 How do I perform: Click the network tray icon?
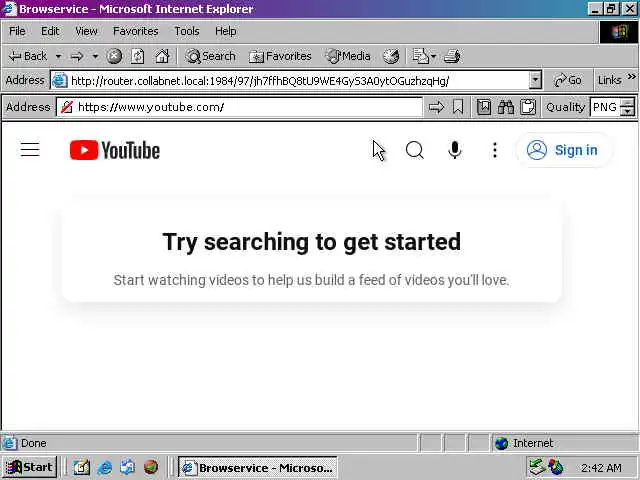coord(536,467)
